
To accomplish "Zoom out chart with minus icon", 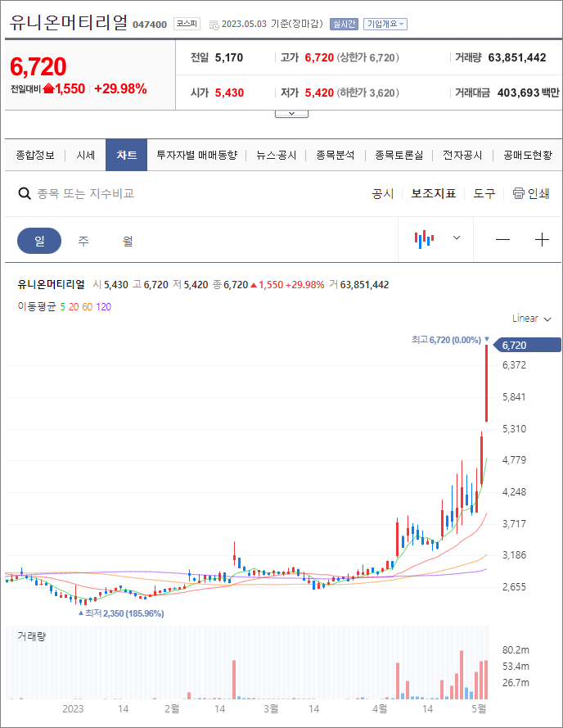I will pyautogui.click(x=502, y=240).
